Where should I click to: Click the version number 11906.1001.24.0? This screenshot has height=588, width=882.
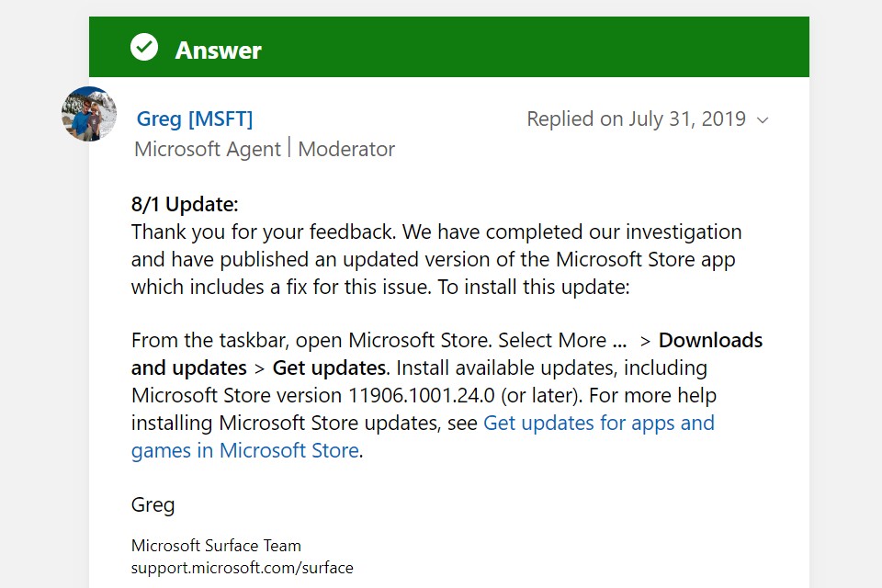[x=422, y=396]
